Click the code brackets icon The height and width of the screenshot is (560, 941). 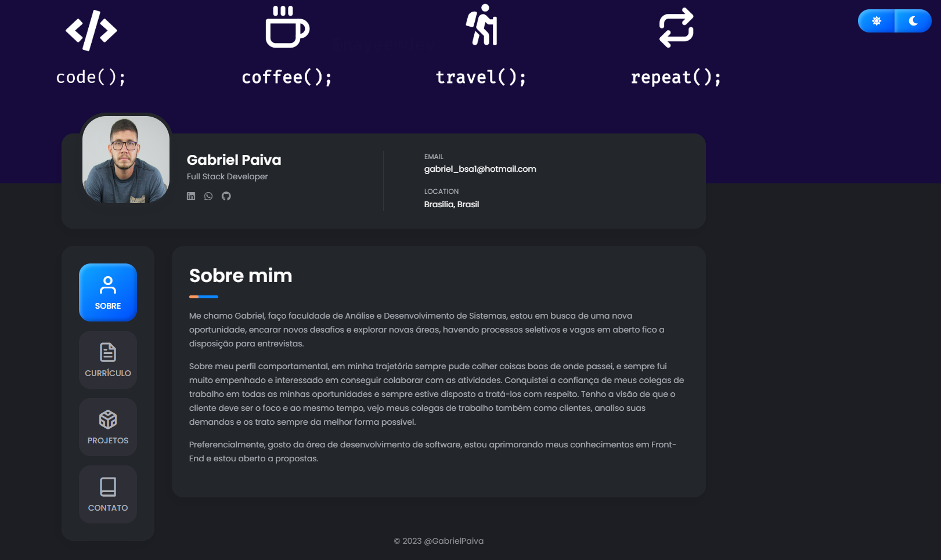coord(91,30)
